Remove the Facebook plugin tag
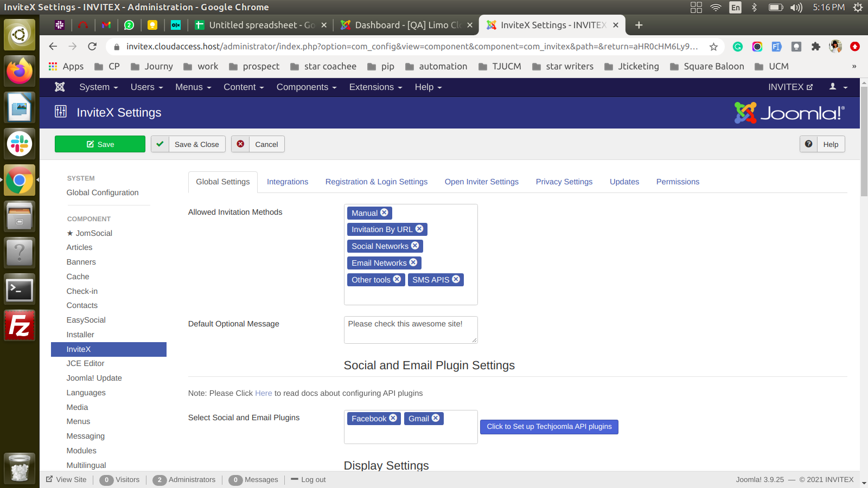Viewport: 868px width, 488px height. click(393, 418)
